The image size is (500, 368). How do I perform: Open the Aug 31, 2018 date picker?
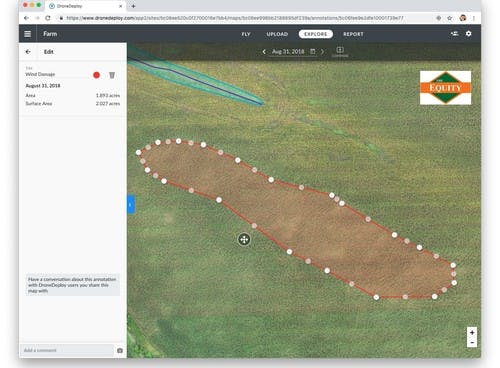pyautogui.click(x=293, y=52)
